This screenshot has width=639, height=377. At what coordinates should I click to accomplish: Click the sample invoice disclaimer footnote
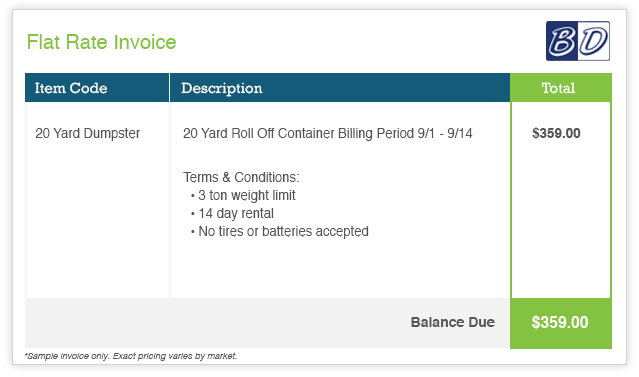coord(130,356)
